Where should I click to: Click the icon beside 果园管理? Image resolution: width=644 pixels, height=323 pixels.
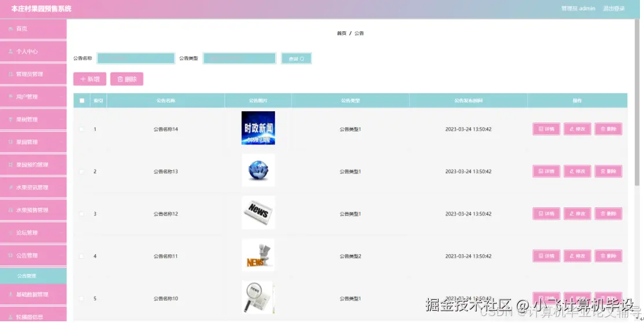pos(10,142)
